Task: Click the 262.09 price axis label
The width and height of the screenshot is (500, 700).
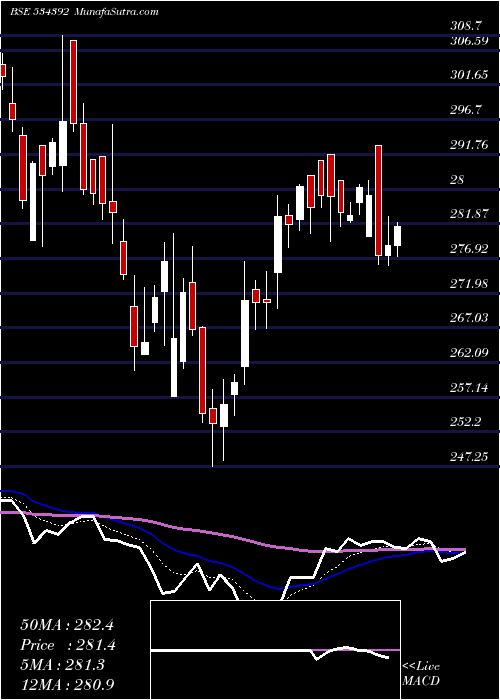Action: (469, 352)
